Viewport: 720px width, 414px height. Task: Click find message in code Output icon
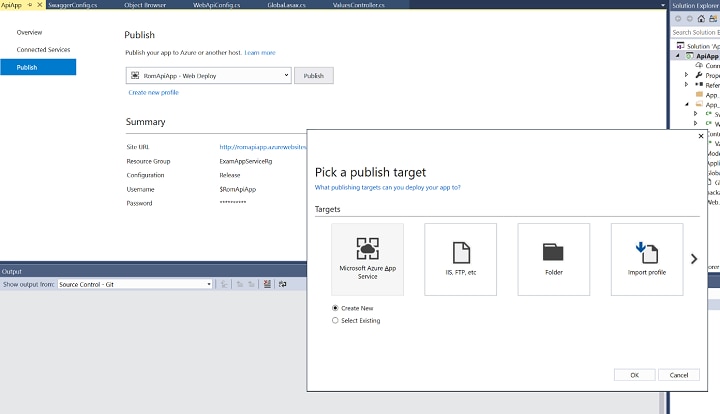(x=224, y=284)
